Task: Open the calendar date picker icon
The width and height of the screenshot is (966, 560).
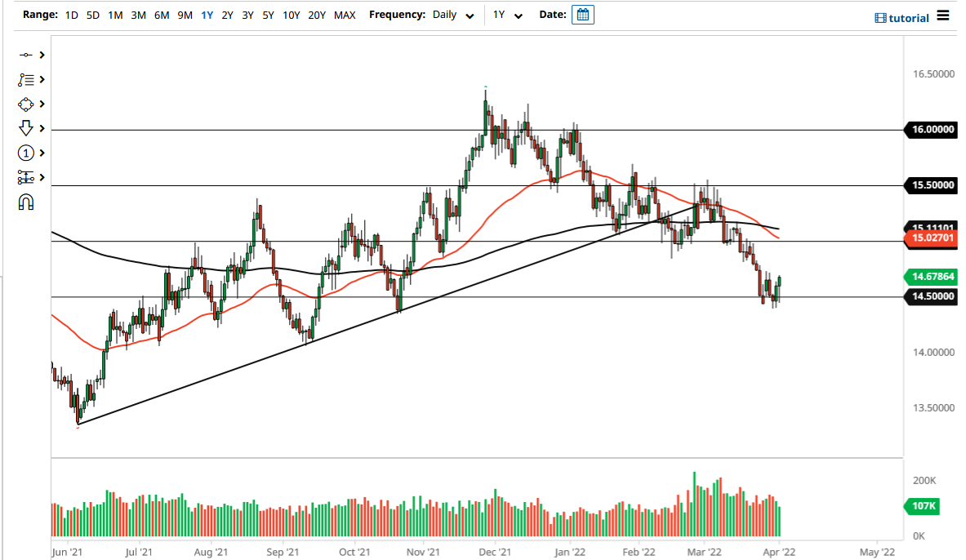Action: 582,15
